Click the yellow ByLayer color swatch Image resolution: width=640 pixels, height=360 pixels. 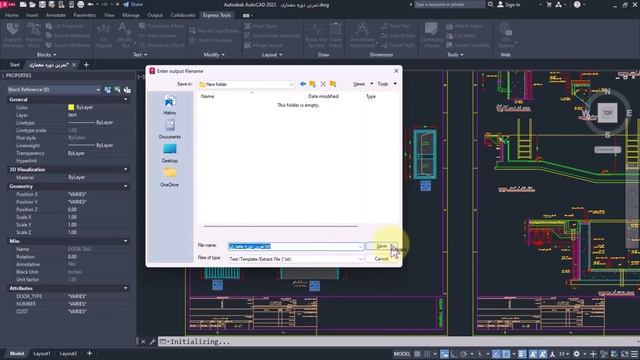click(71, 107)
